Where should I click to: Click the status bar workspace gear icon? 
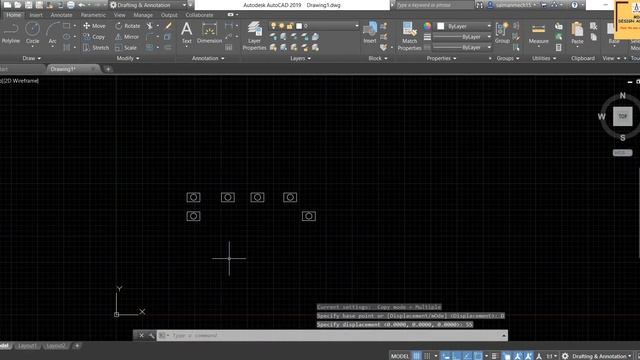(565, 356)
